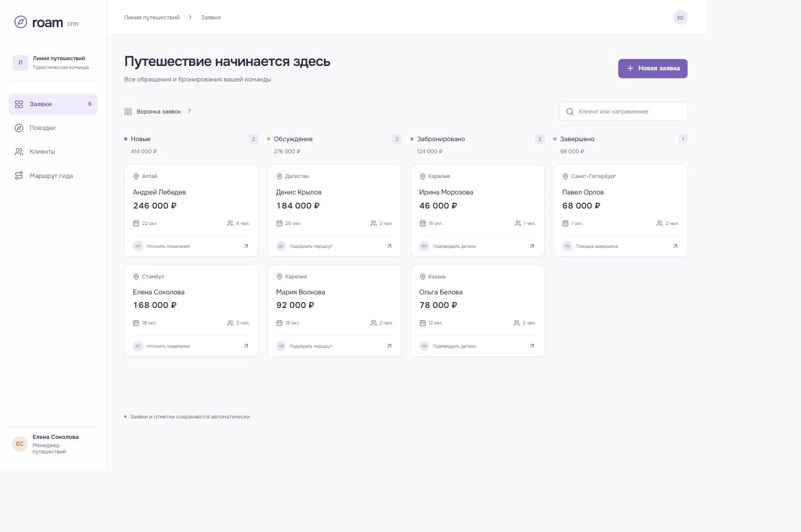Open Маршрут гида in sidebar

53,176
